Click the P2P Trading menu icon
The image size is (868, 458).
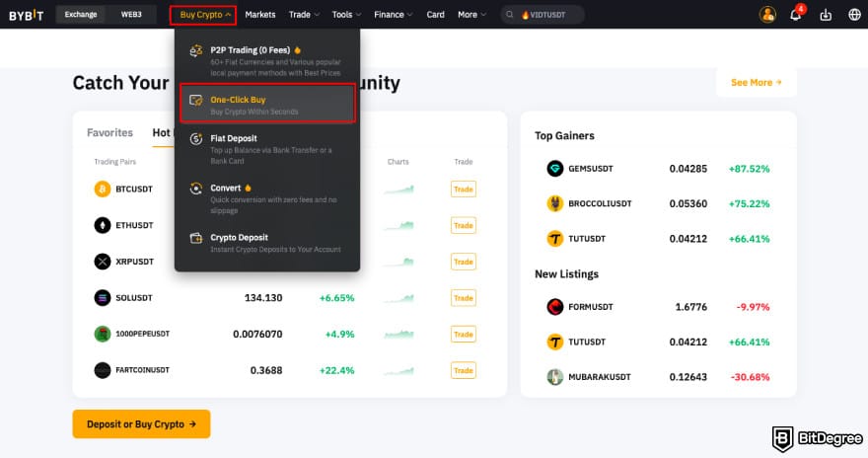[196, 51]
